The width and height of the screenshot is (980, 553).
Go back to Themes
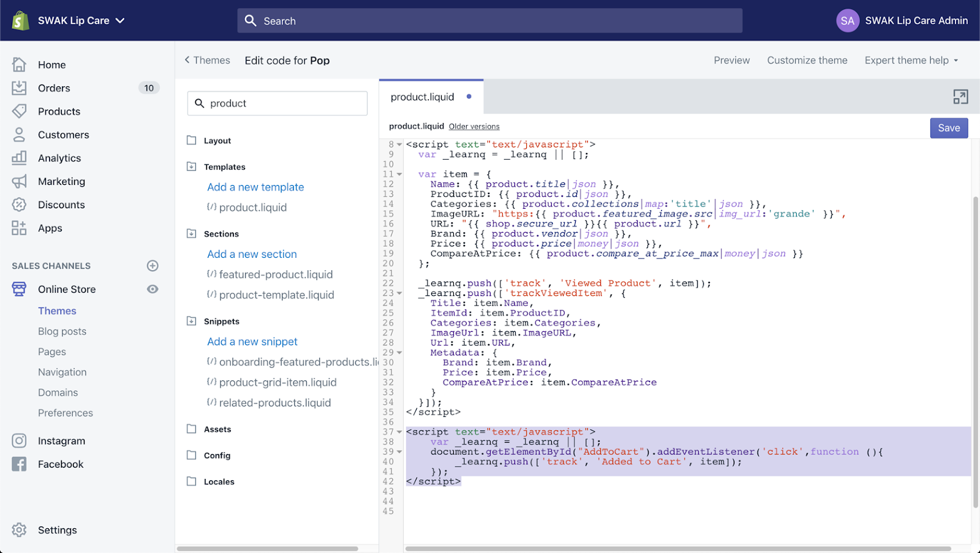click(207, 60)
